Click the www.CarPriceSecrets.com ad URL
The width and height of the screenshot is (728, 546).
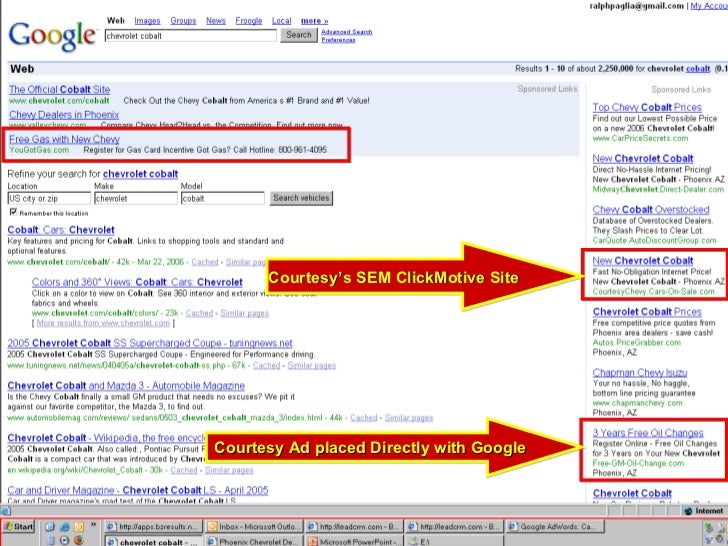640,138
